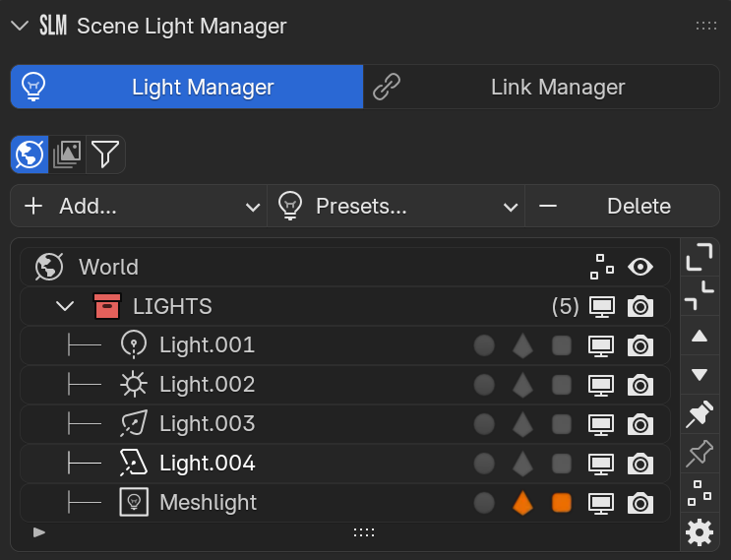The height and width of the screenshot is (560, 731).
Task: Click the grey circle toggle on Light.001
Action: coord(484,345)
